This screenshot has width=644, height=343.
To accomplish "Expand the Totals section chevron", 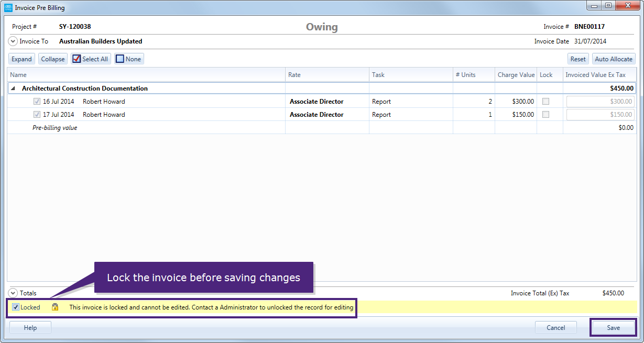I will 13,293.
